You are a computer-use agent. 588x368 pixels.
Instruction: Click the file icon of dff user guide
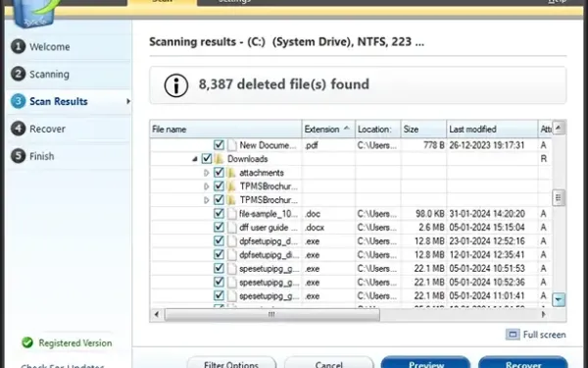232,228
